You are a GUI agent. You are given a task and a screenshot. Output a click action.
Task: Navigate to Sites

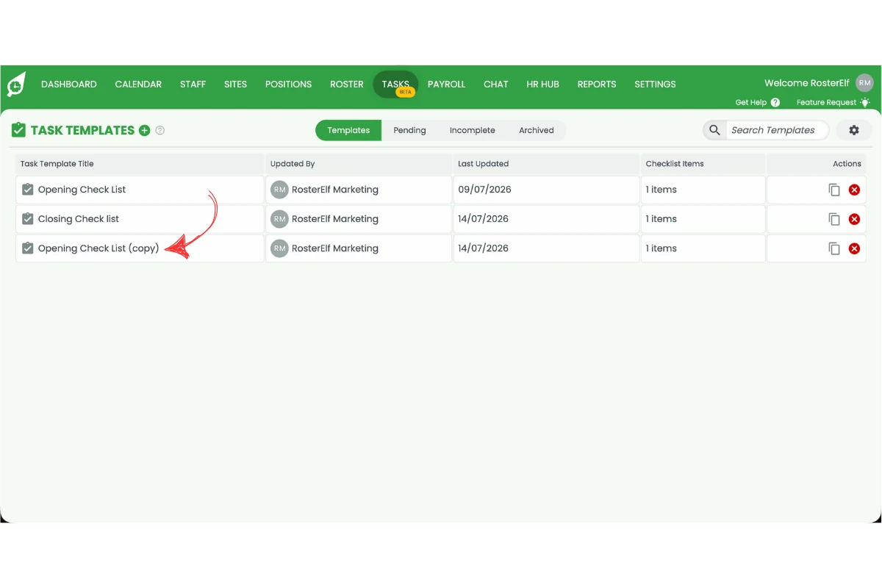pos(235,85)
